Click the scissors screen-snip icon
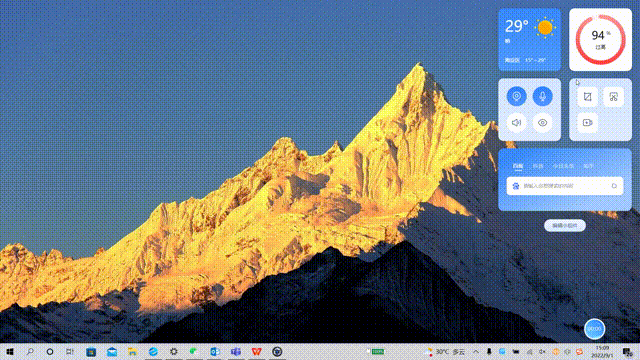The height and width of the screenshot is (360, 640). click(613, 97)
